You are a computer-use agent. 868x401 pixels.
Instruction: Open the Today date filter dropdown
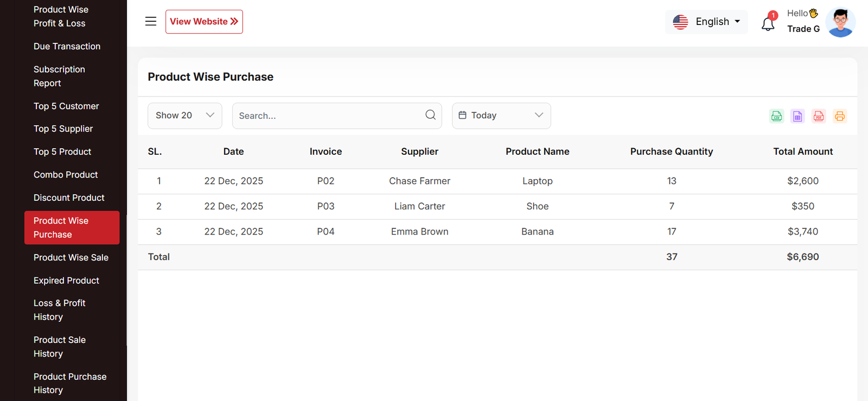point(501,116)
